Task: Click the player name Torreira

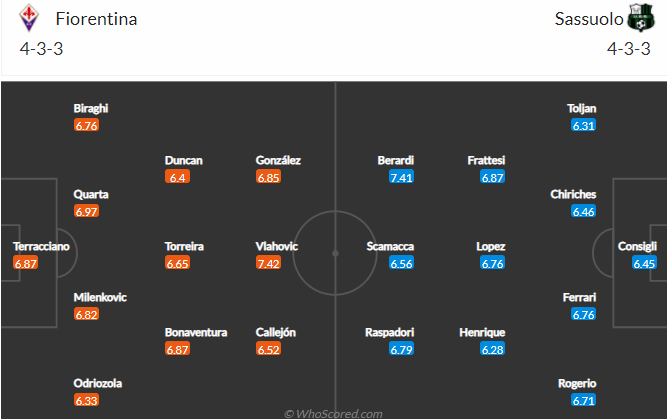Action: pos(184,246)
